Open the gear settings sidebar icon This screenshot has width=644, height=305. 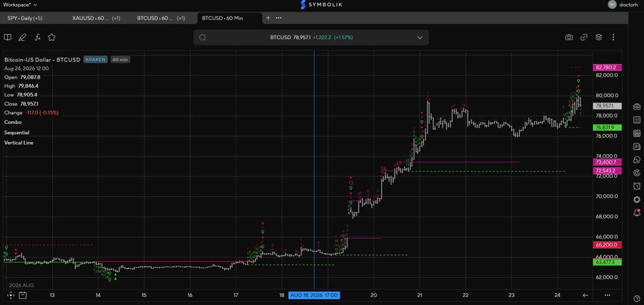(637, 199)
